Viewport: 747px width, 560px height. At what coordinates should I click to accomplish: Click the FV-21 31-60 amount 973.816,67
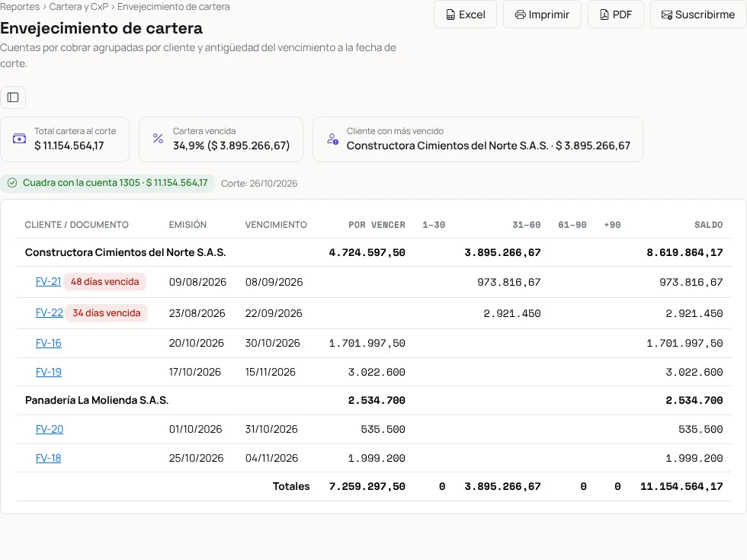coord(509,282)
